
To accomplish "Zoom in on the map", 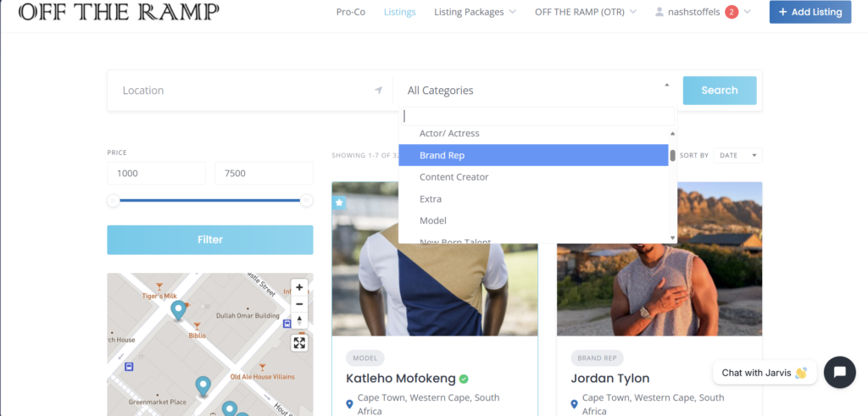I will [299, 287].
